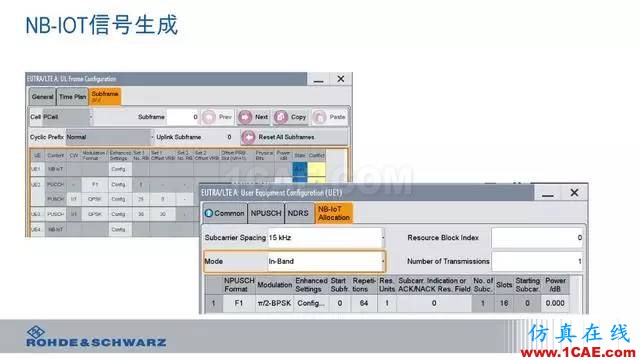Click the Copy subframe icon

[x=281, y=117]
